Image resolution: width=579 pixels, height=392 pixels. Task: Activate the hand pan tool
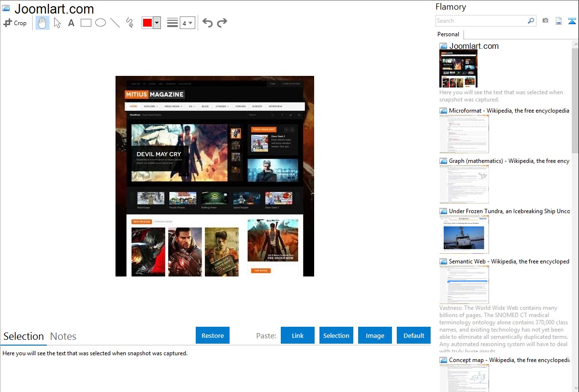[43, 23]
